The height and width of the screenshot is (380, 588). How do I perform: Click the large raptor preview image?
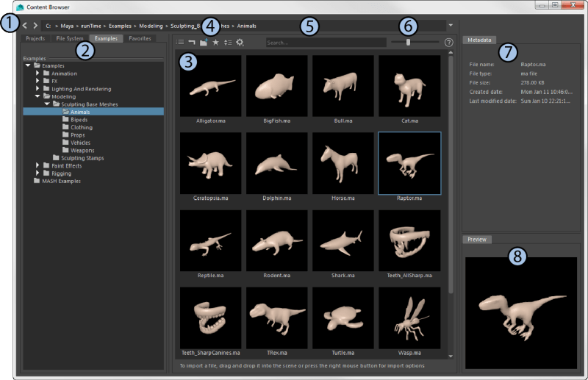tap(521, 313)
